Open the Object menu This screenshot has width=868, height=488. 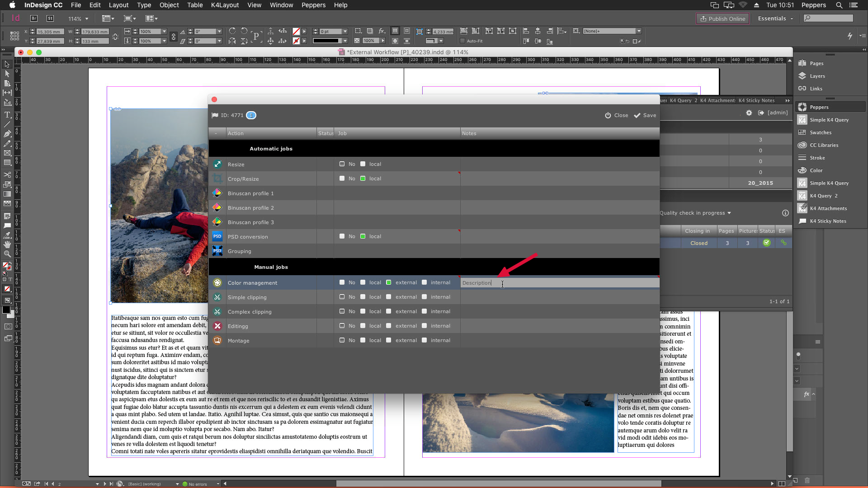169,5
